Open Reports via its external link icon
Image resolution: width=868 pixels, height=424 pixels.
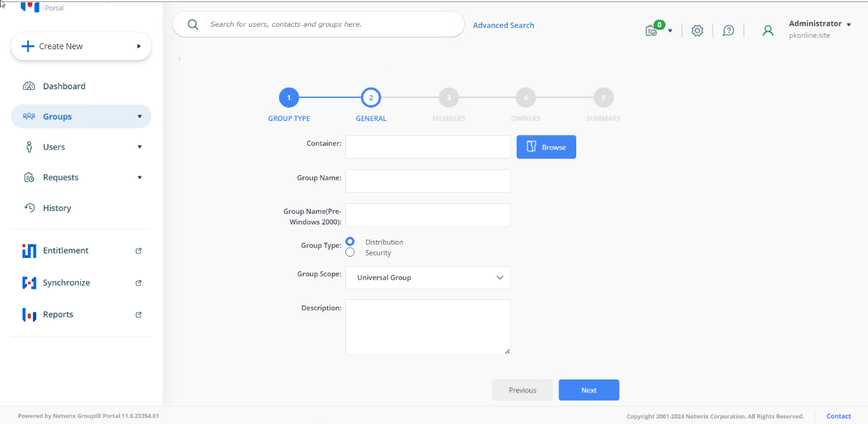139,315
